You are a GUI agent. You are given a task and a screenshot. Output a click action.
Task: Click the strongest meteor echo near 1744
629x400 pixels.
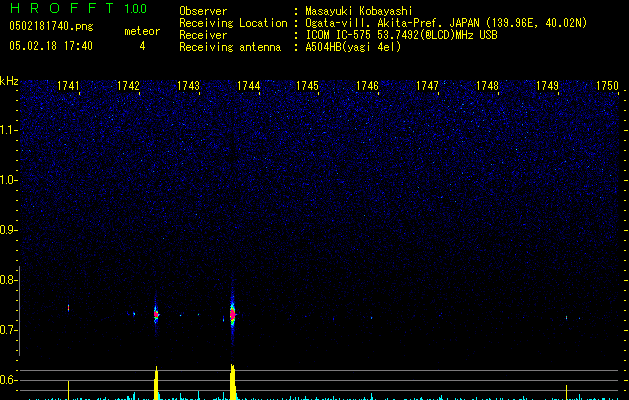(232, 315)
